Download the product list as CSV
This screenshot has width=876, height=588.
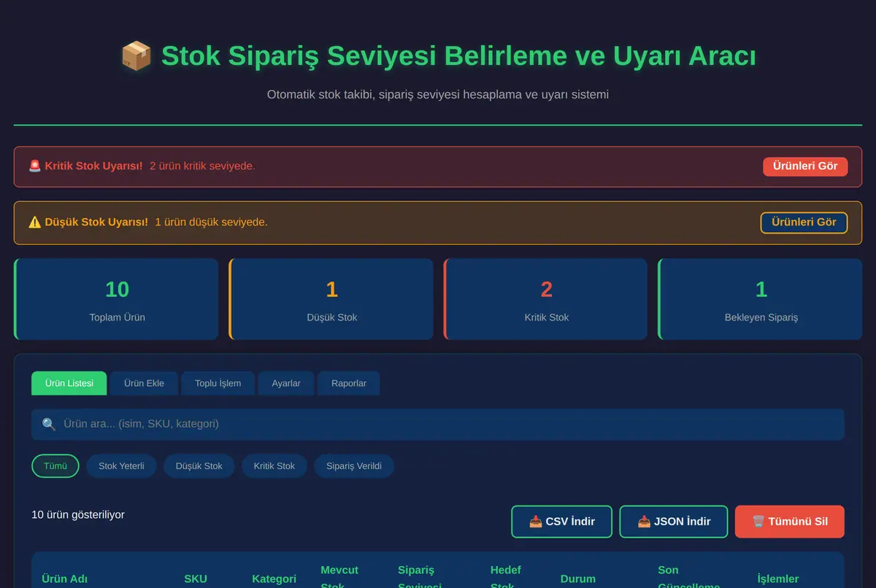561,522
